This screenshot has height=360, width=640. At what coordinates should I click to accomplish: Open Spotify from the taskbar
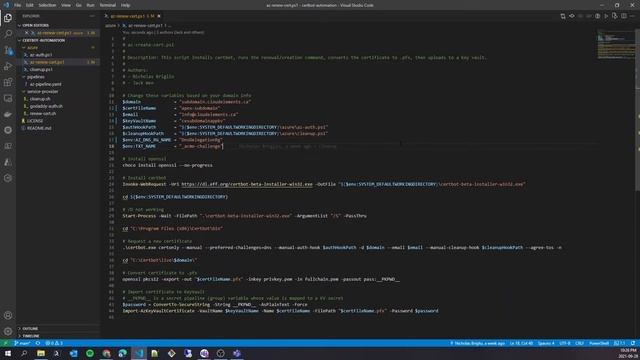[90, 353]
